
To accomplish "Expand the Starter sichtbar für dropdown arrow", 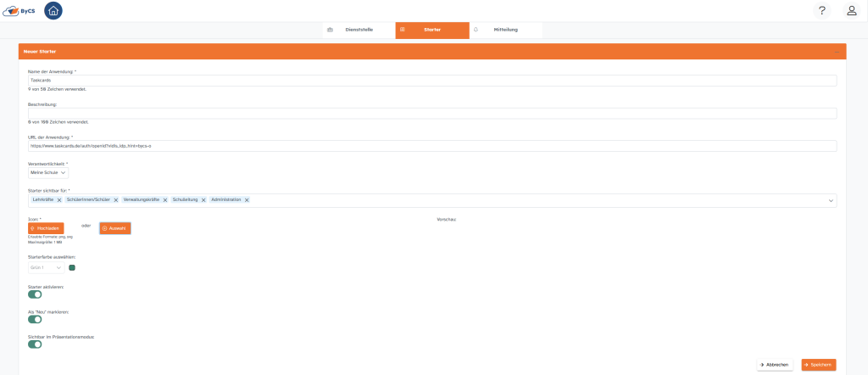I will click(831, 201).
